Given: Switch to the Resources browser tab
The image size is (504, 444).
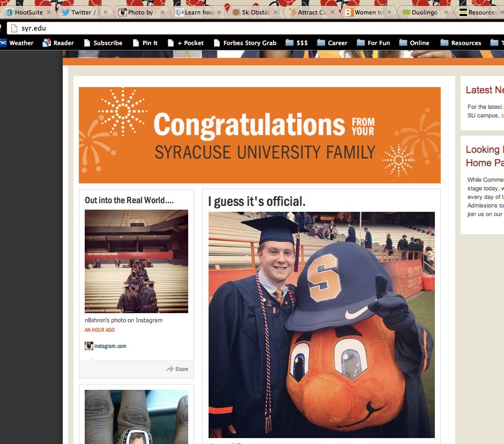Looking at the screenshot, I should pos(480,12).
